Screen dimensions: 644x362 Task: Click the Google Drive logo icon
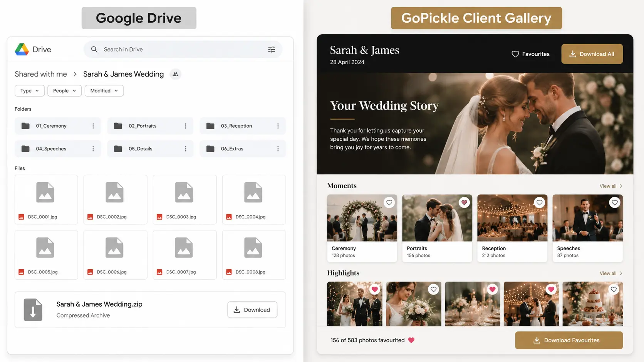coord(22,49)
